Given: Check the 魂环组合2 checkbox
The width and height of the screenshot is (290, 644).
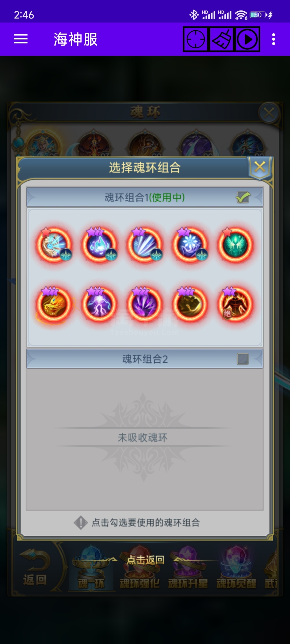Looking at the screenshot, I should coord(243,359).
